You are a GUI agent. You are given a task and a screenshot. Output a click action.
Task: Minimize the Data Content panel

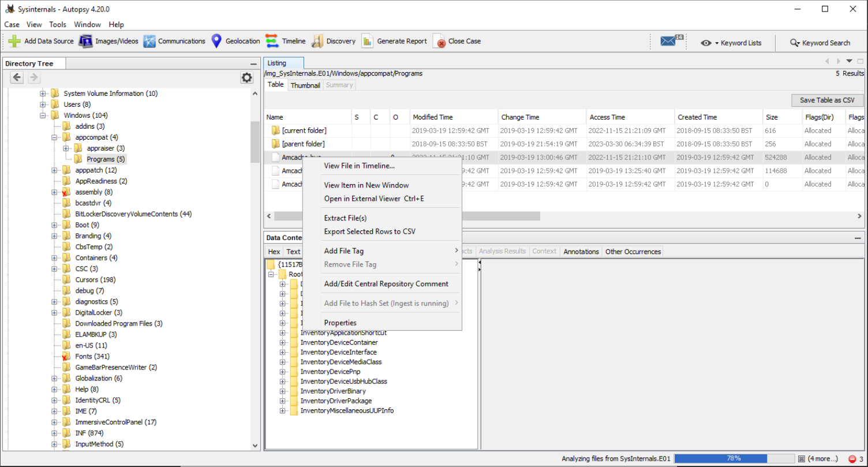pyautogui.click(x=858, y=238)
